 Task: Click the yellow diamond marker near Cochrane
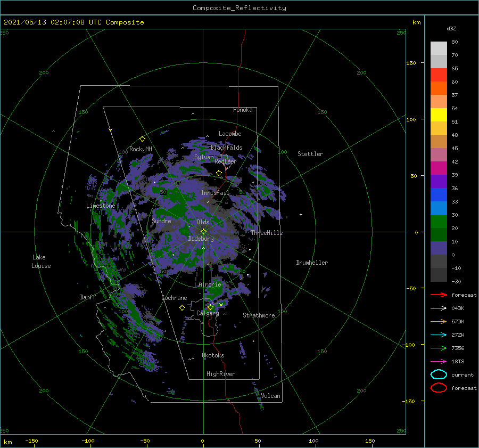tap(182, 308)
